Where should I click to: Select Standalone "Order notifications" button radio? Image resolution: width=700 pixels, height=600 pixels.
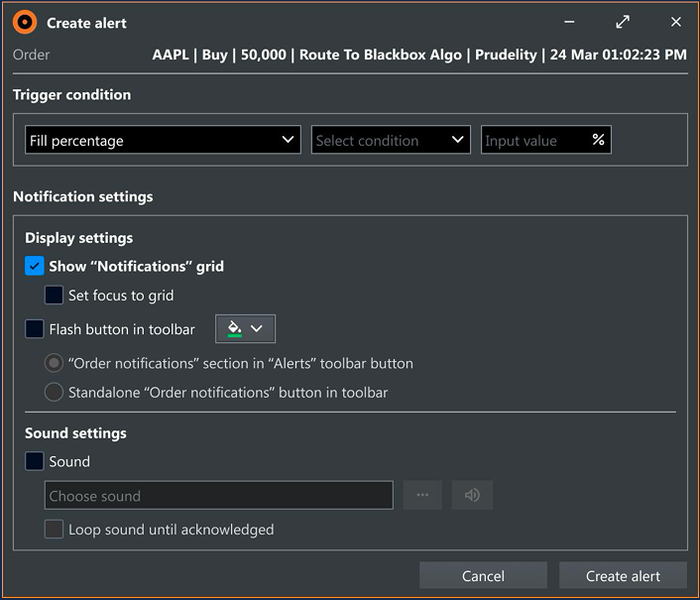(54, 393)
